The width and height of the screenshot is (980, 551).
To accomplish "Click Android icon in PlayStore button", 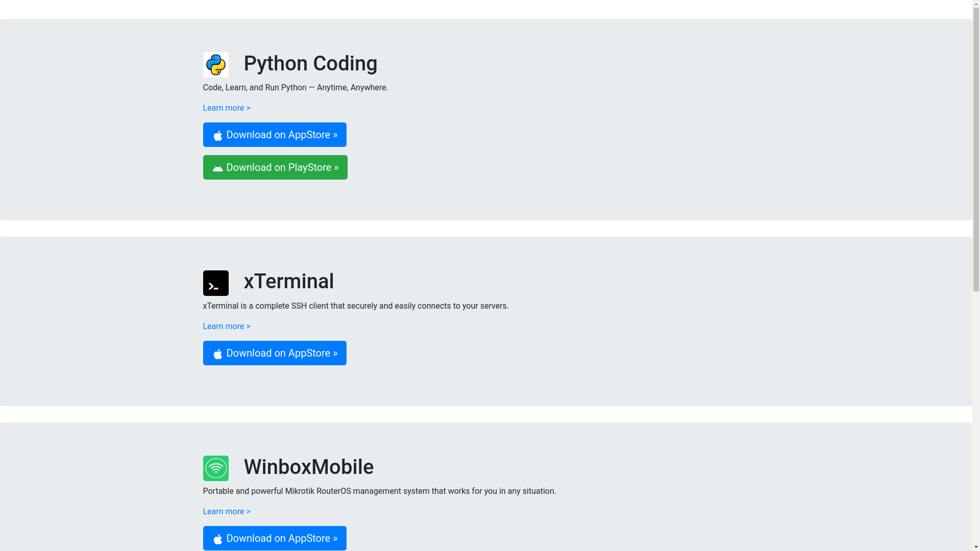I will [x=218, y=168].
